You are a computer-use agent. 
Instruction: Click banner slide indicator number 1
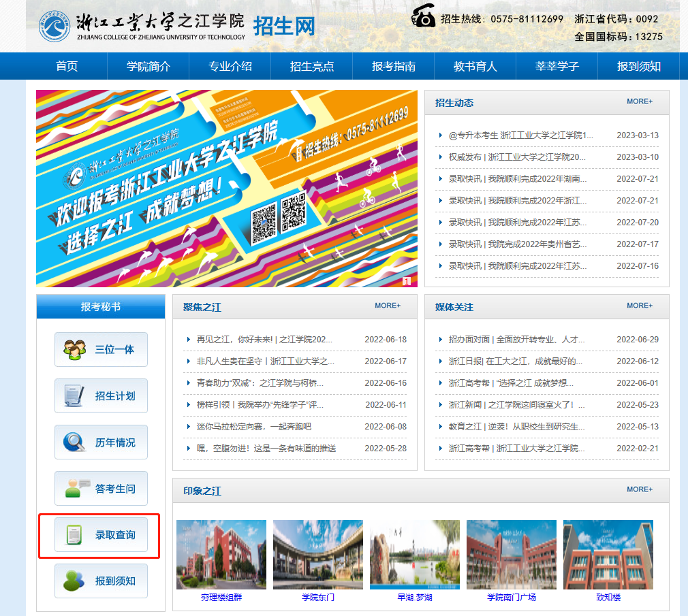coord(407,281)
